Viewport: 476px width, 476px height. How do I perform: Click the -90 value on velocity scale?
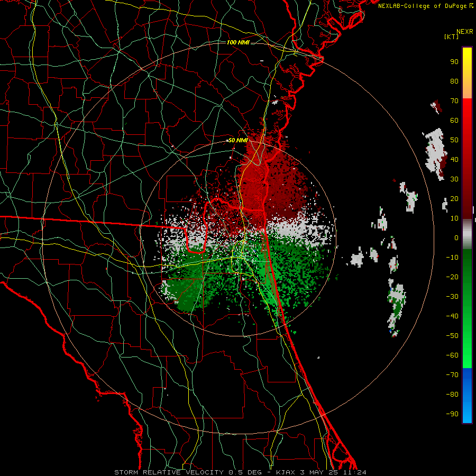(452, 414)
